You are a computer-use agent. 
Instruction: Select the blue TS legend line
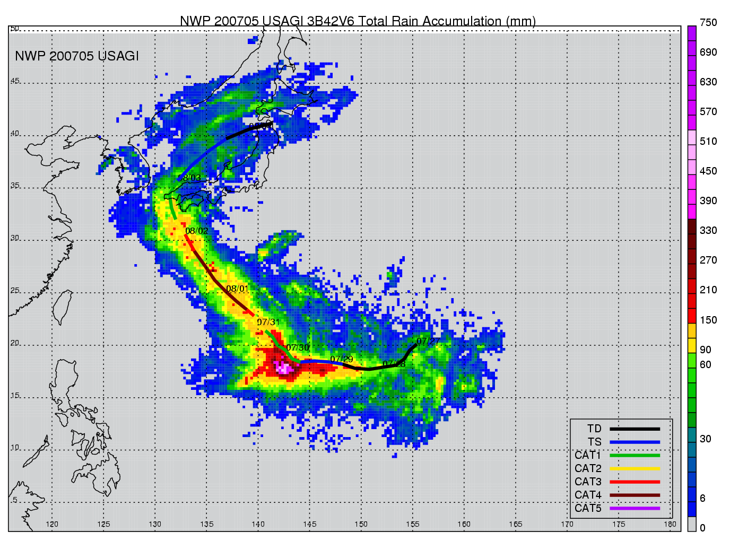coord(635,442)
